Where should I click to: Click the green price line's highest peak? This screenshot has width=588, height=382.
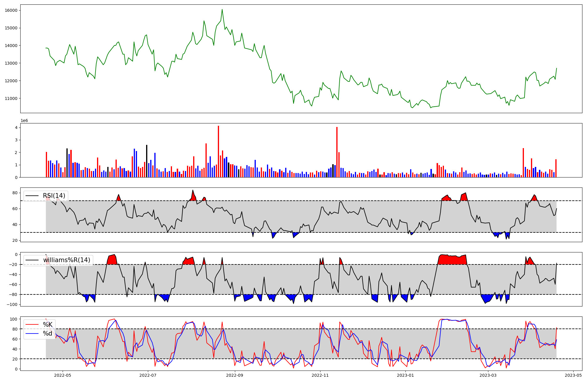(222, 9)
